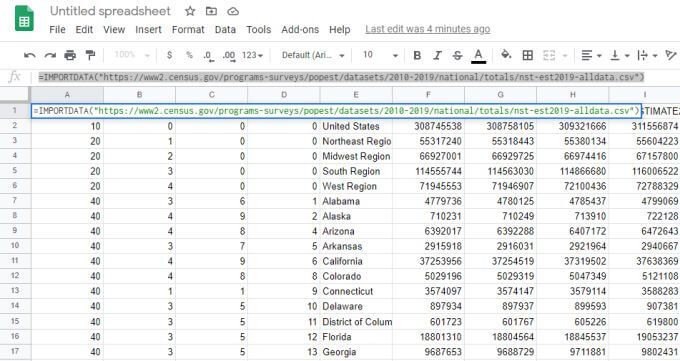This screenshot has width=680, height=361.
Task: Open the fill color picker
Action: (x=506, y=55)
